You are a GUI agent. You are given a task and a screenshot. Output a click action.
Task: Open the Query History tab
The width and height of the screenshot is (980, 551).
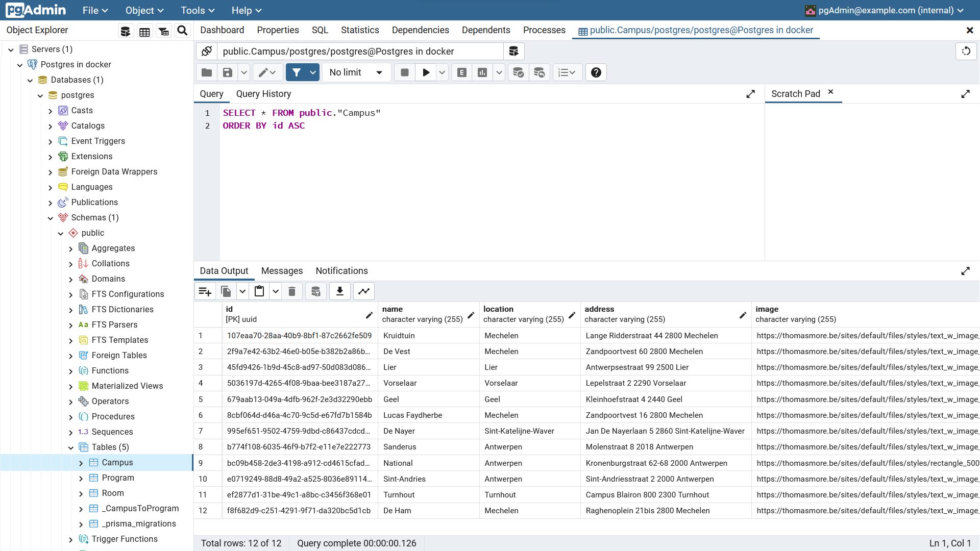point(263,94)
